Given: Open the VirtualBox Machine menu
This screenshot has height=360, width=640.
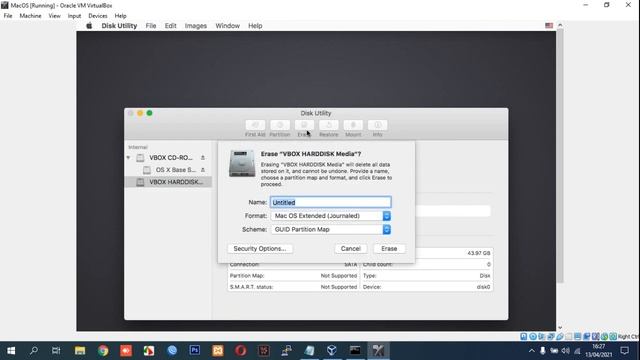Looking at the screenshot, I should pos(31,16).
